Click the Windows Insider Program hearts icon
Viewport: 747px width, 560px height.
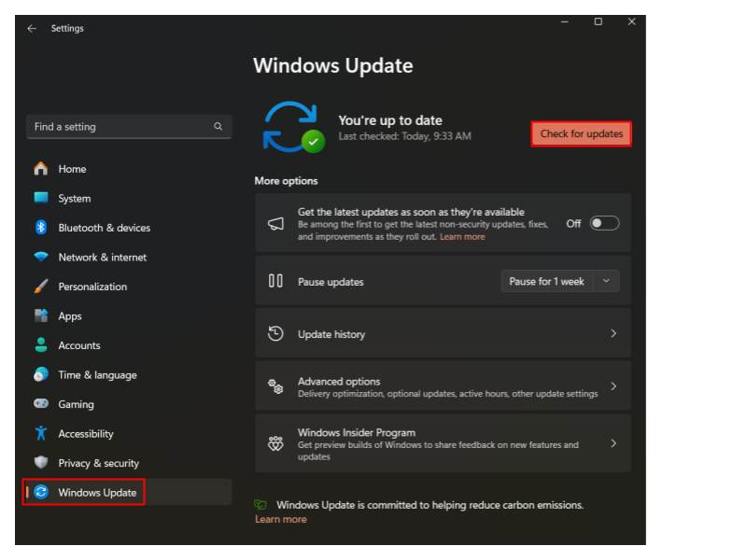pyautogui.click(x=275, y=443)
